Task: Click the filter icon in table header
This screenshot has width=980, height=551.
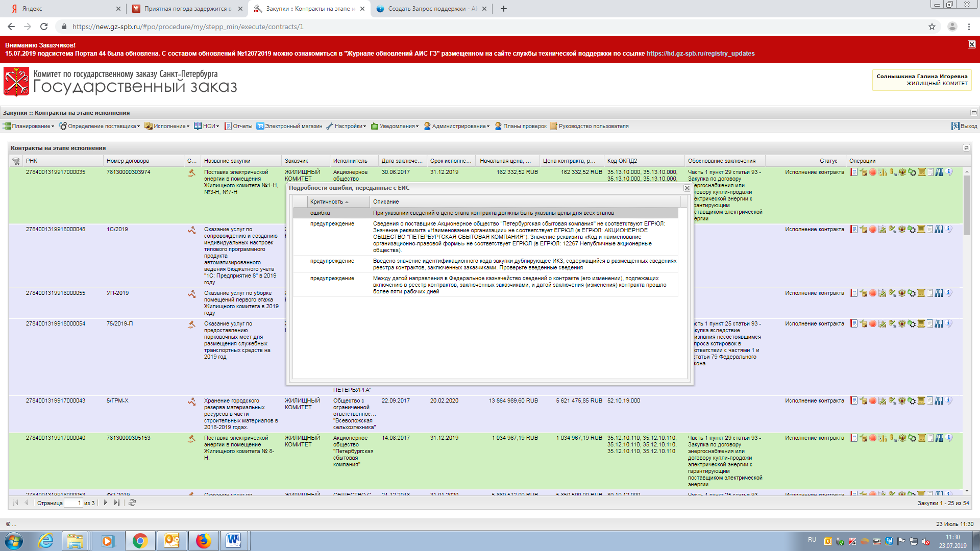Action: (x=16, y=161)
